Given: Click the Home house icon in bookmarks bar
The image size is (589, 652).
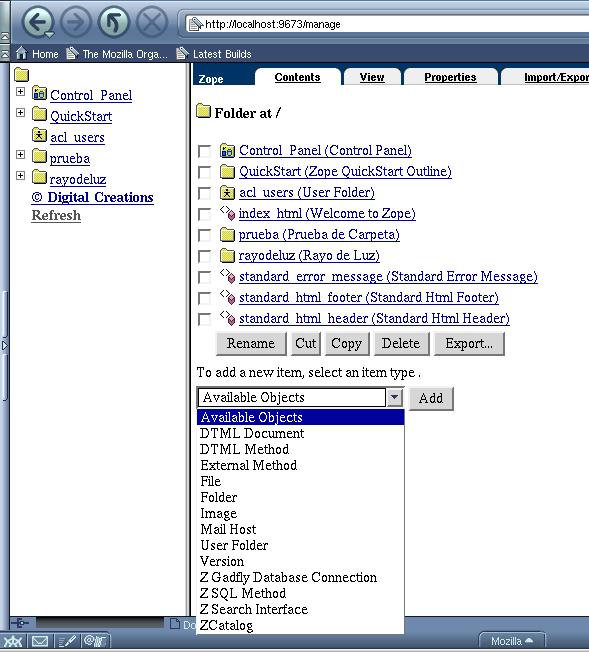Looking at the screenshot, I should pyautogui.click(x=22, y=53).
